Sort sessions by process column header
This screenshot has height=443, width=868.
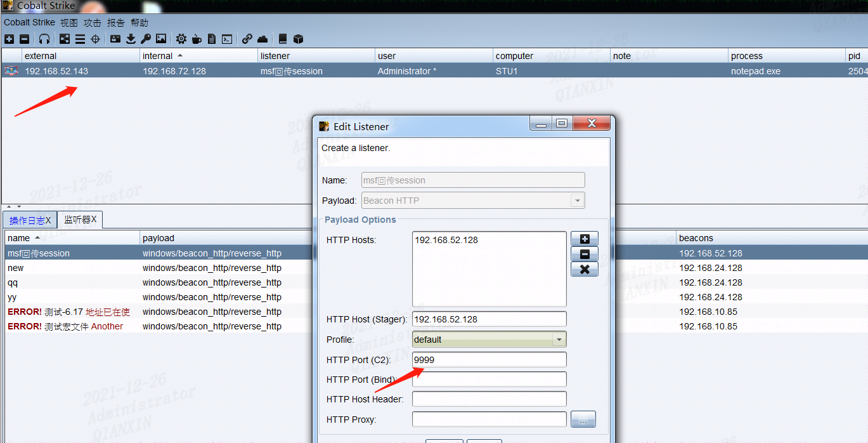(x=787, y=56)
